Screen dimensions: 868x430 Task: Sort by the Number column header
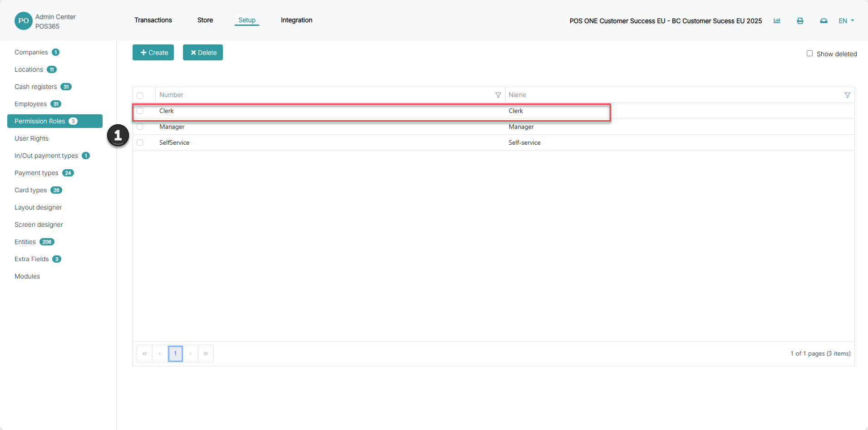pos(171,95)
